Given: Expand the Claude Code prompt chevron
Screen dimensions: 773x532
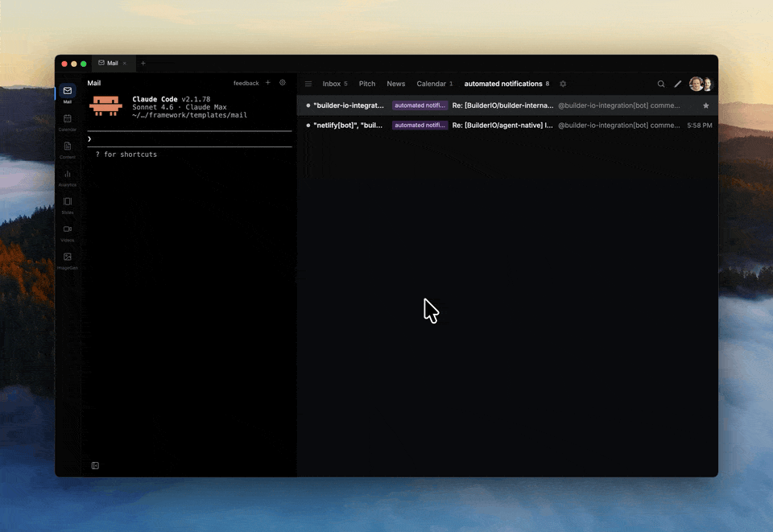Looking at the screenshot, I should [89, 138].
